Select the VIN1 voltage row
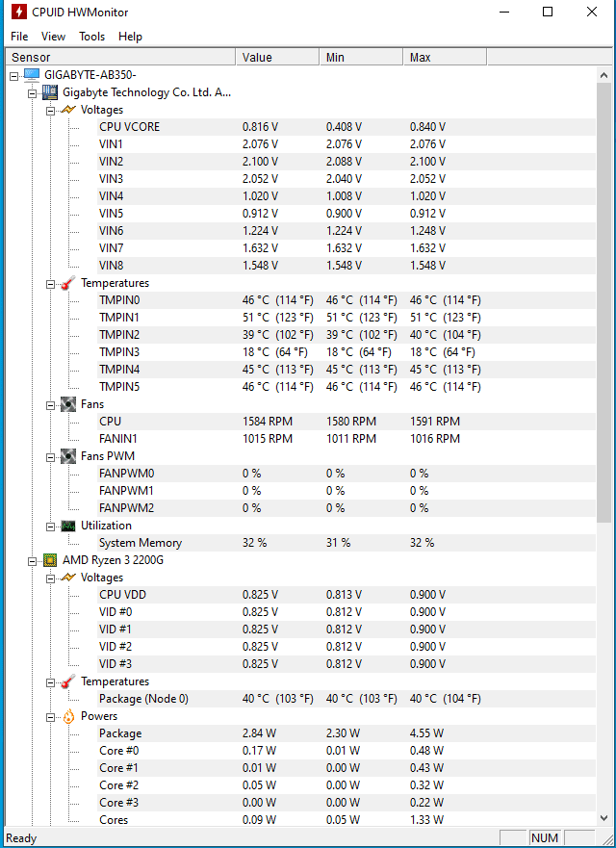Screen dimensions: 616x848 346,144
